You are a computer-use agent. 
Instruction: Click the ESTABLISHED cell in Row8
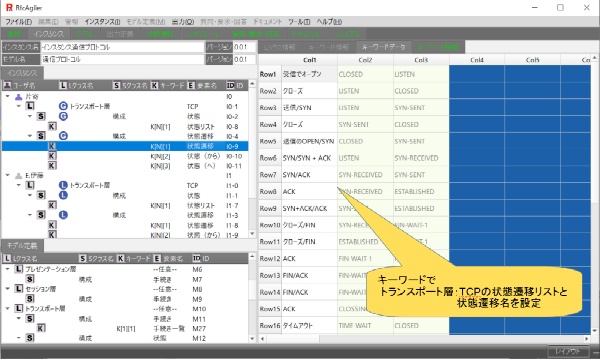coord(421,192)
